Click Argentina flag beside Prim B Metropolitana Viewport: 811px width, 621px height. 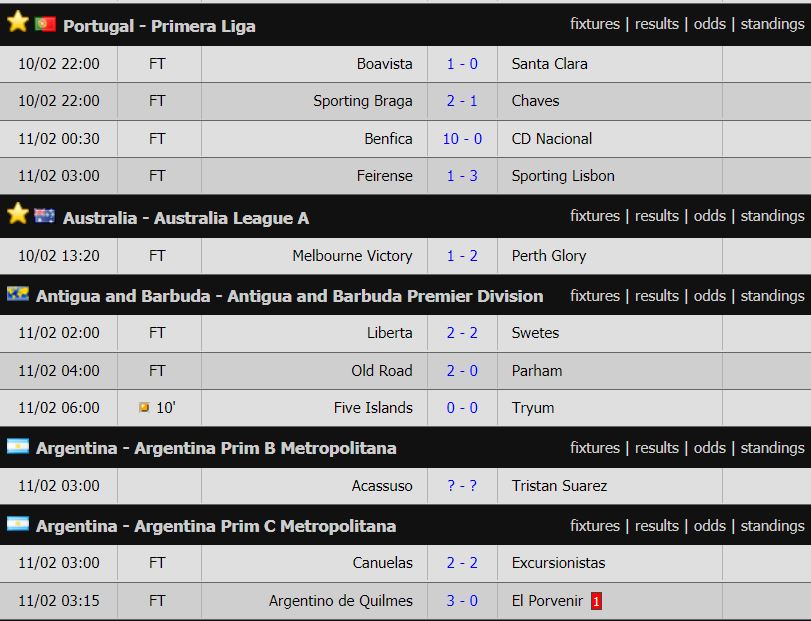pyautogui.click(x=18, y=446)
